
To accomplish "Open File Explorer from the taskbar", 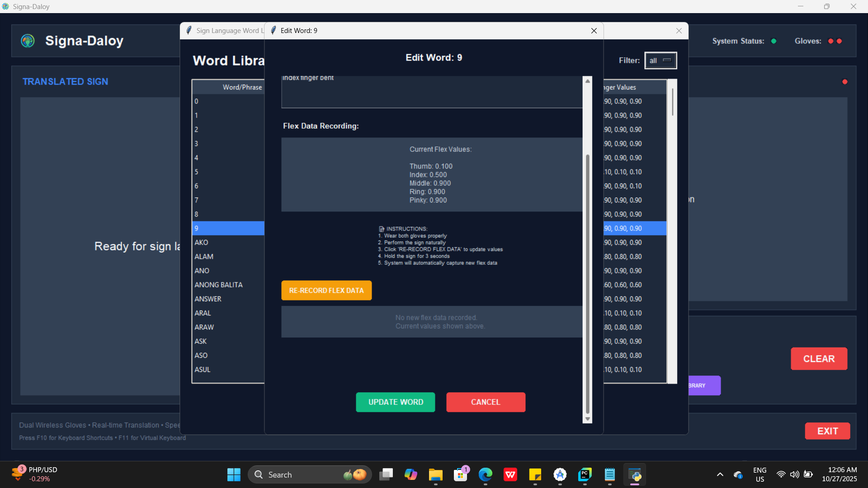I will click(435, 475).
